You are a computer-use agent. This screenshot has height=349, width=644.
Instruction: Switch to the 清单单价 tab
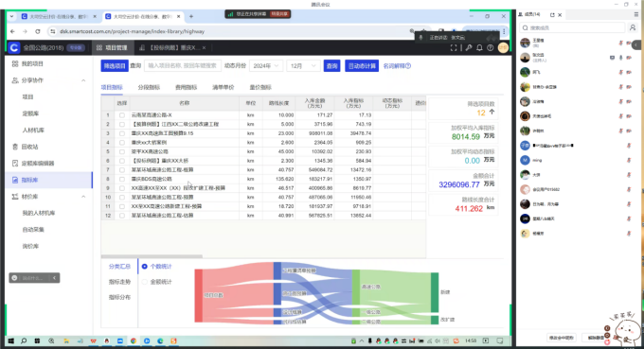coord(223,87)
